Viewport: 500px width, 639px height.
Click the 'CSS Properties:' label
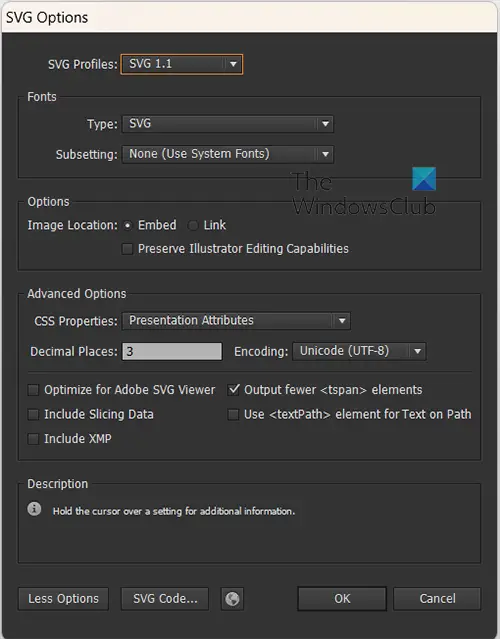(76, 321)
